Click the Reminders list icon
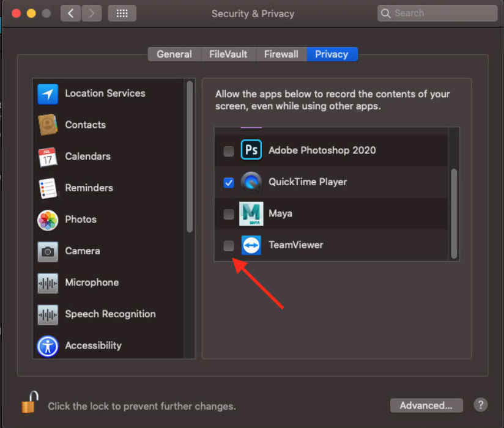The height and width of the screenshot is (428, 504). pos(48,188)
